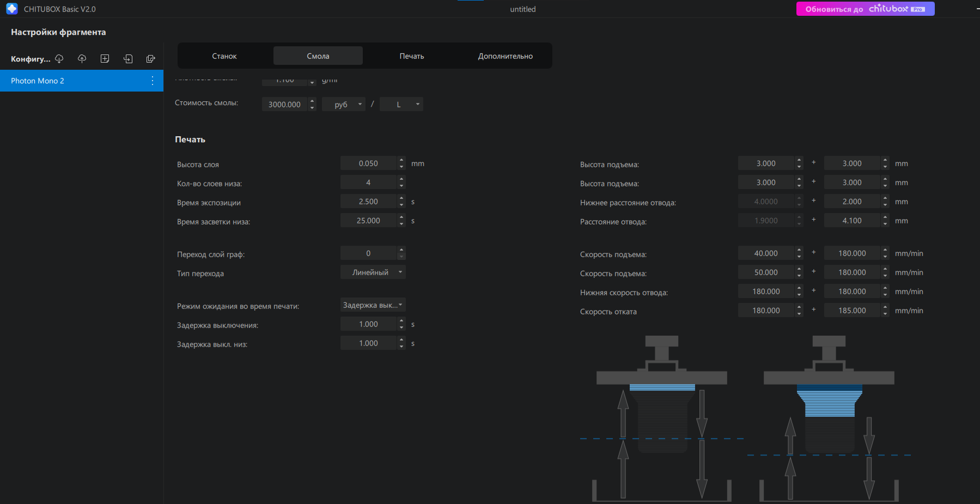Expand the Тип перехода dropdown
980x504 pixels.
[x=373, y=272]
